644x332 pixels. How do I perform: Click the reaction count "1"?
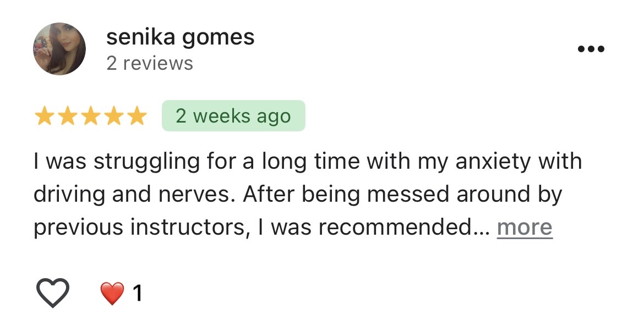138,294
